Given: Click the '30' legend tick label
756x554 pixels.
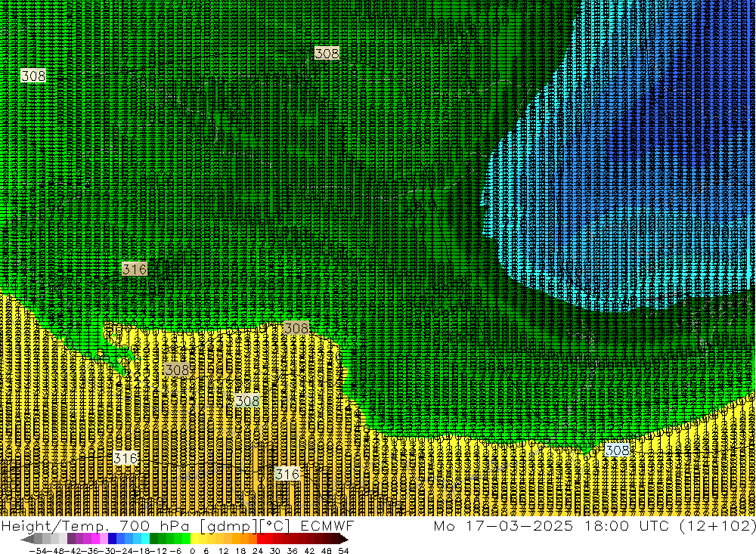Looking at the screenshot, I should pos(275,551).
